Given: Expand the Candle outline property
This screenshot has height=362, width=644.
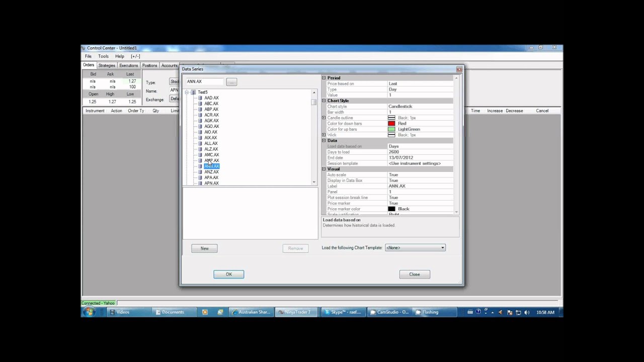Looking at the screenshot, I should pos(324,118).
